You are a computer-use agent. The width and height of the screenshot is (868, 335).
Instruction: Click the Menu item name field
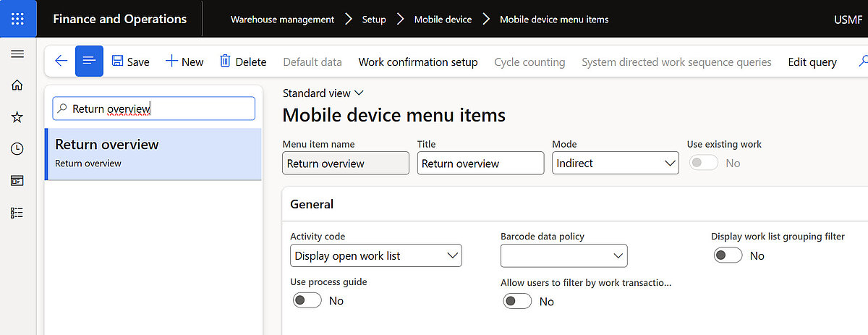tap(346, 164)
